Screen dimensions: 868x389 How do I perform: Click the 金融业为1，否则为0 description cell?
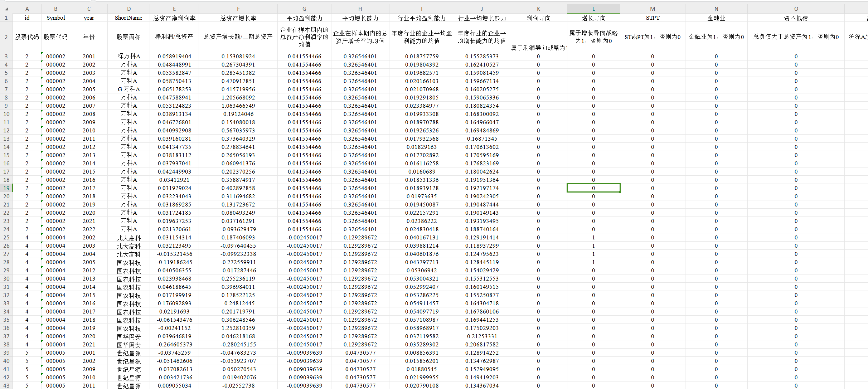[x=716, y=37]
